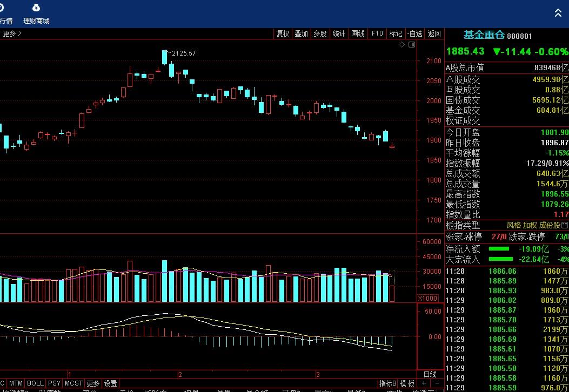Open the F10 company info
This screenshot has width=569, height=392.
377,33
